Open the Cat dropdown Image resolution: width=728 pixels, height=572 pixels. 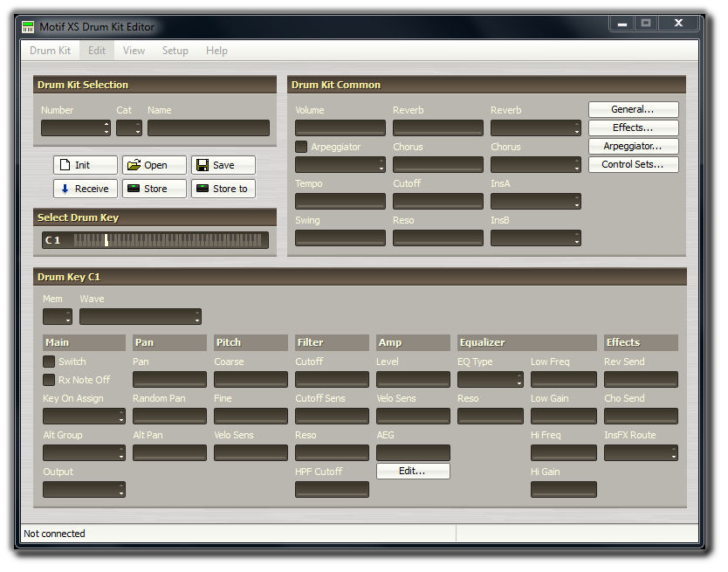129,127
